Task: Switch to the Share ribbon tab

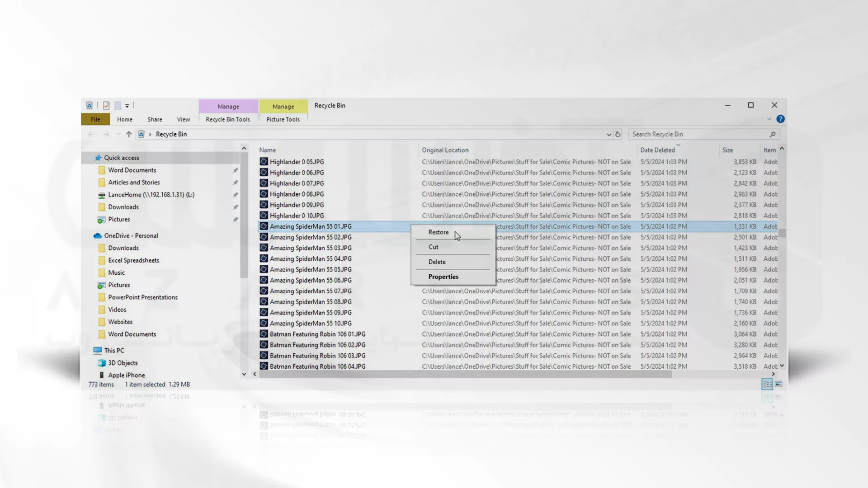Action: (155, 119)
